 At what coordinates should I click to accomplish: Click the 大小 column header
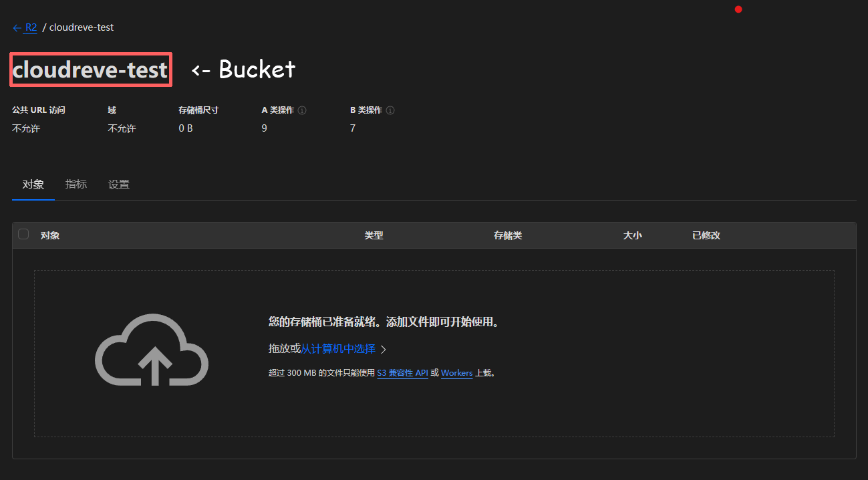pyautogui.click(x=632, y=235)
